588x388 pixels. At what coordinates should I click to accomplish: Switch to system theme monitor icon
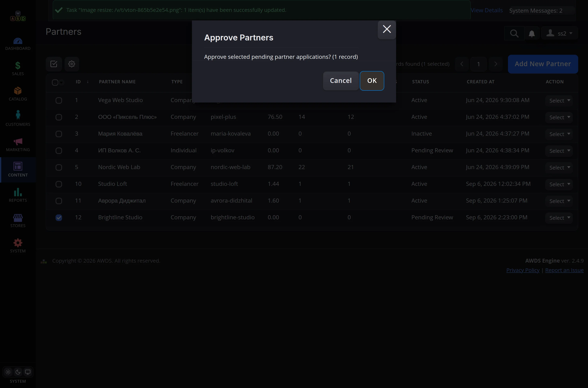click(28, 372)
